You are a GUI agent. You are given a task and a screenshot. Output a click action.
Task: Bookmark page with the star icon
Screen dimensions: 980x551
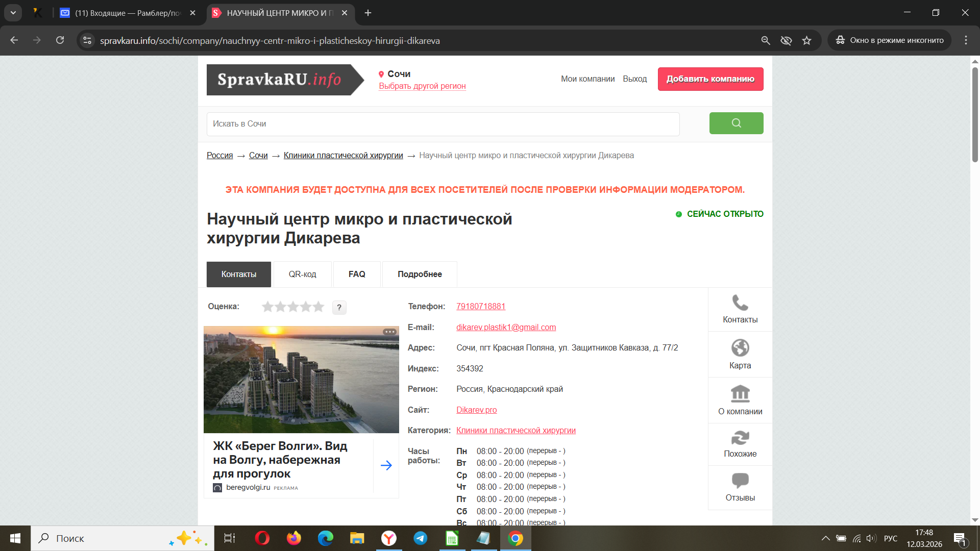806,40
